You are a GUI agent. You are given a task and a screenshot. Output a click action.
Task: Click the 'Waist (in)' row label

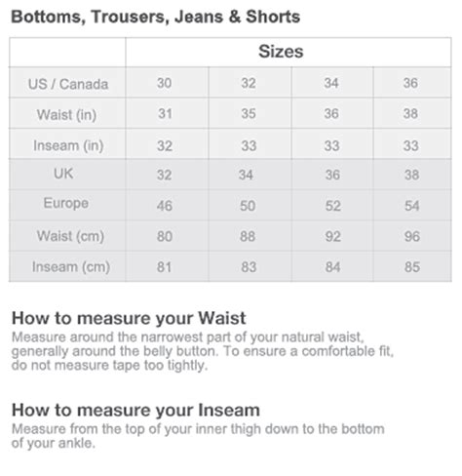pos(66,115)
